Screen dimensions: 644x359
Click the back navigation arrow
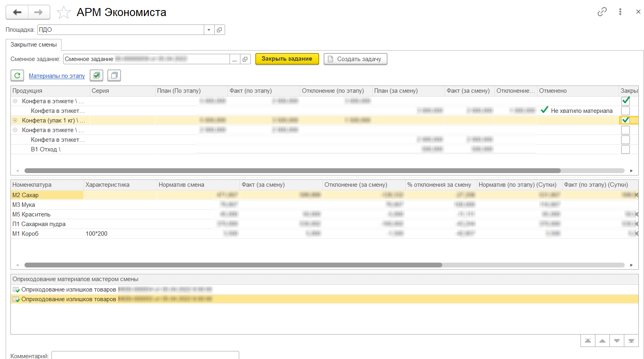17,12
